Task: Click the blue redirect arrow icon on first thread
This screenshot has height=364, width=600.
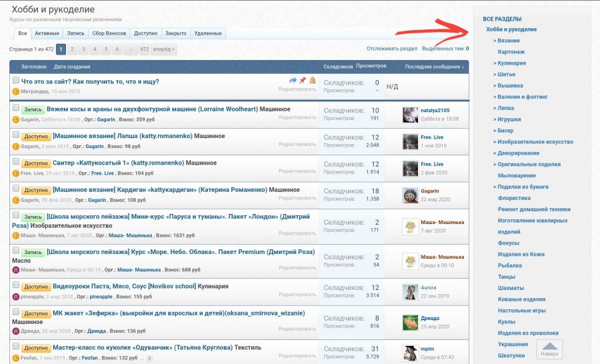Action: [x=293, y=81]
